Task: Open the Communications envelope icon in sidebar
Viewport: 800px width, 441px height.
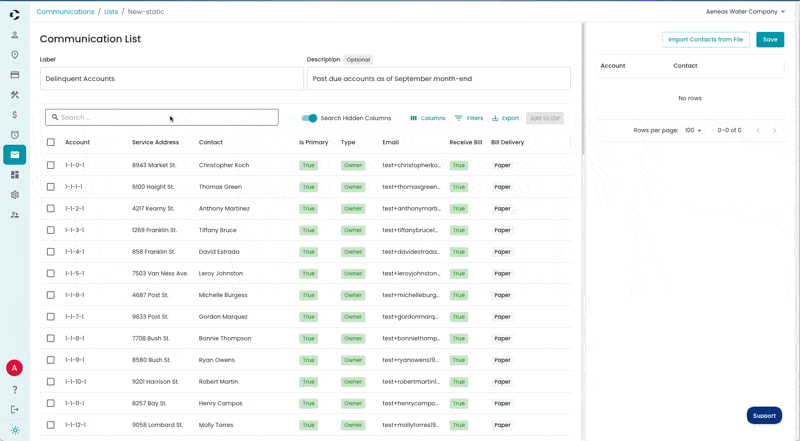Action: point(15,155)
